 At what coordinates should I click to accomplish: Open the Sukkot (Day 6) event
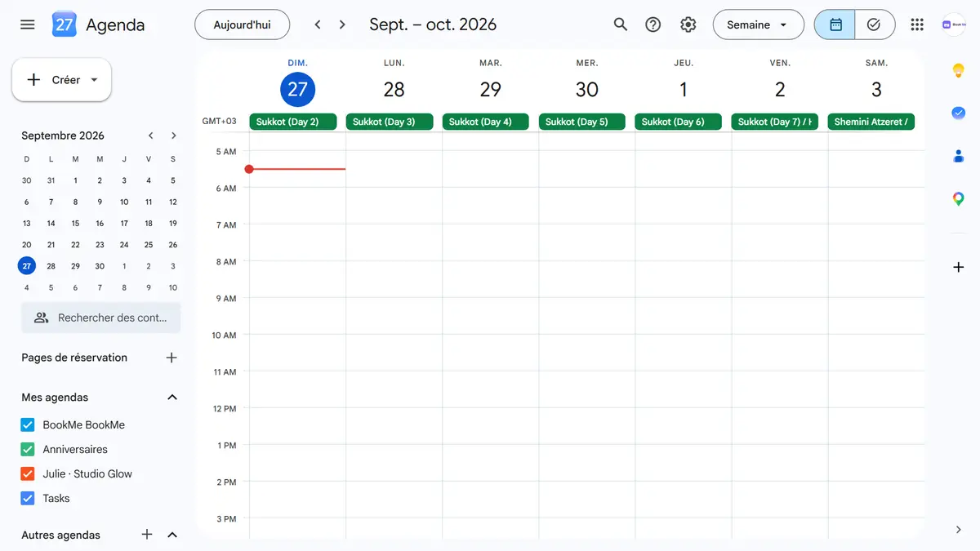(x=679, y=122)
